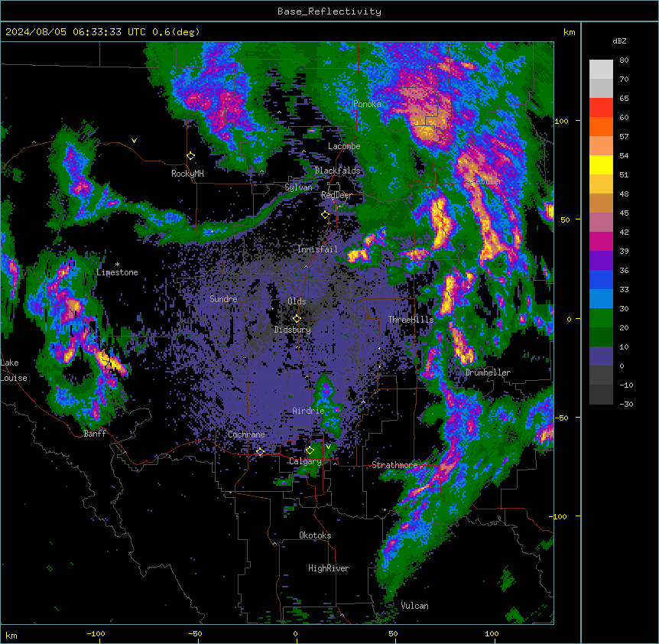Click the Strathmore label
Viewport: 659px width, 644px height.
click(x=394, y=465)
